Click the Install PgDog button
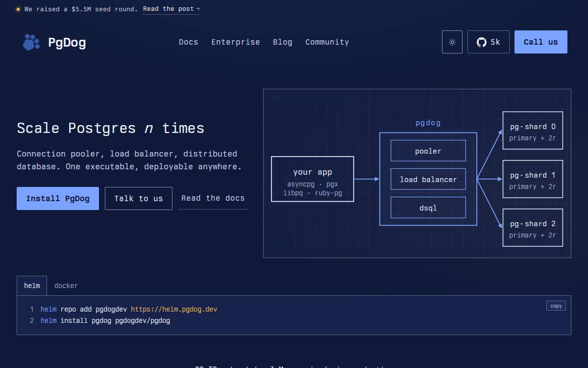The width and height of the screenshot is (588, 368). (x=58, y=198)
